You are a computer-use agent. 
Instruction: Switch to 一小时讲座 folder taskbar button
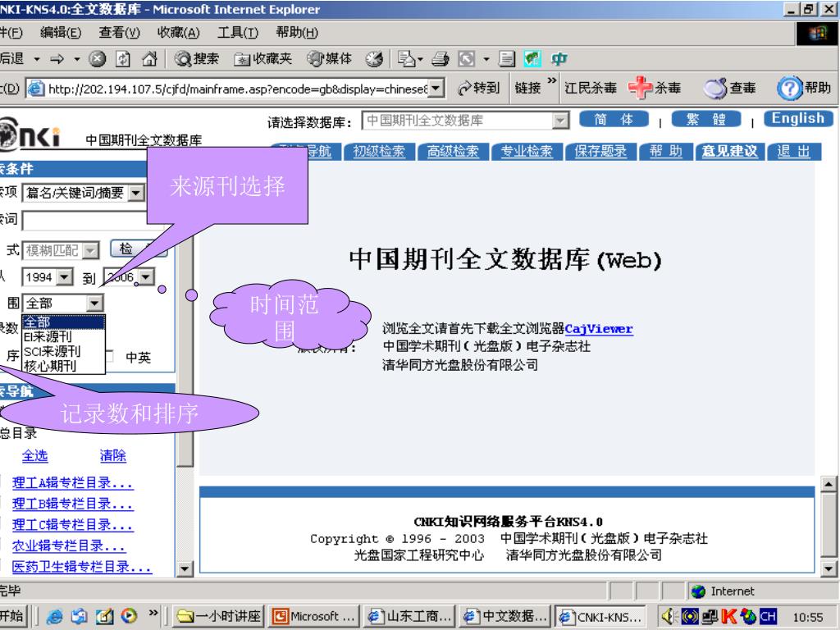(x=218, y=616)
